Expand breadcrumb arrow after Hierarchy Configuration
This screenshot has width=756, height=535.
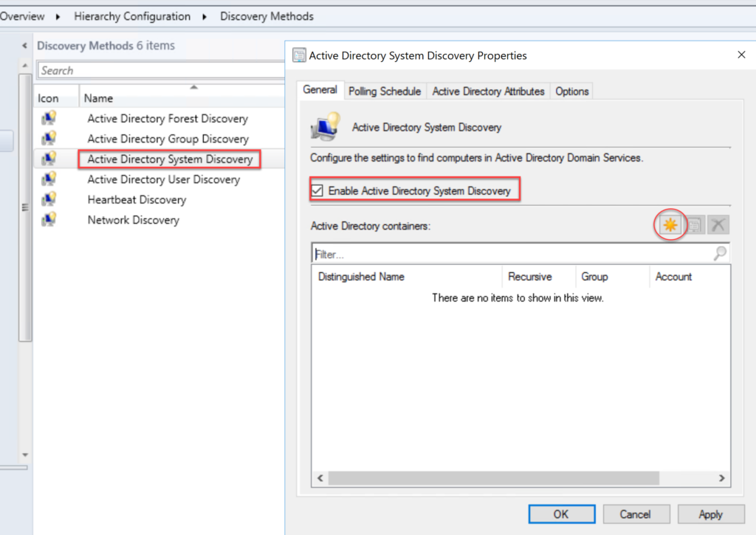(205, 16)
